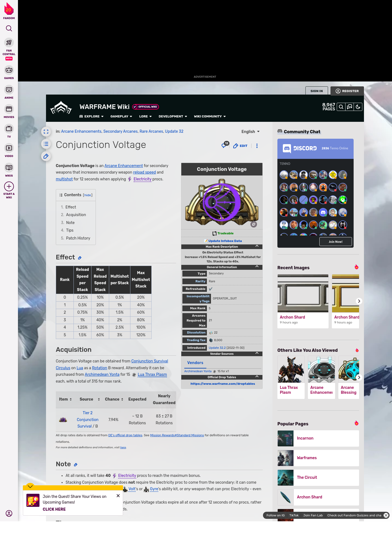The image size is (392, 545).
Task: Click the Register button
Action: (x=347, y=91)
